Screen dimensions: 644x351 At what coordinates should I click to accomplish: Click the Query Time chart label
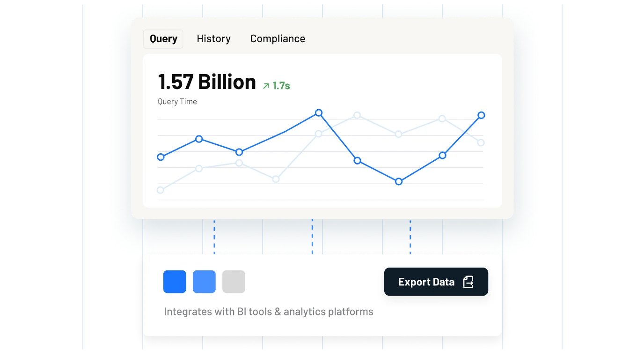pyautogui.click(x=177, y=102)
